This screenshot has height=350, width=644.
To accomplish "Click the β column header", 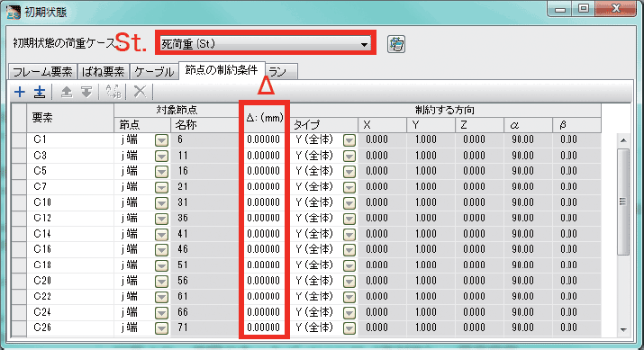I will (x=576, y=125).
